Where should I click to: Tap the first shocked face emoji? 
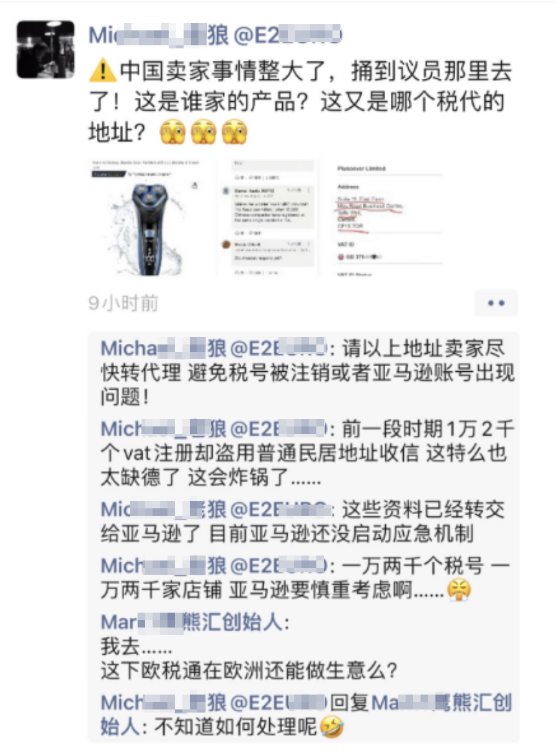(173, 132)
